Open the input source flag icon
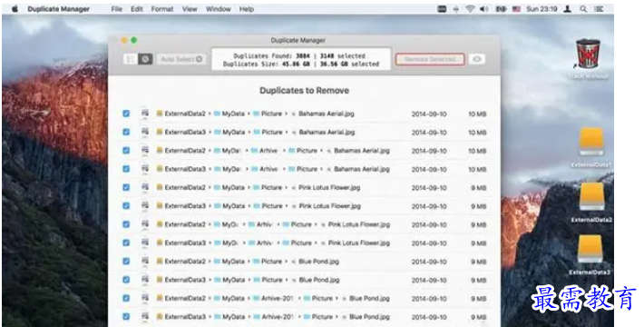 (x=516, y=9)
